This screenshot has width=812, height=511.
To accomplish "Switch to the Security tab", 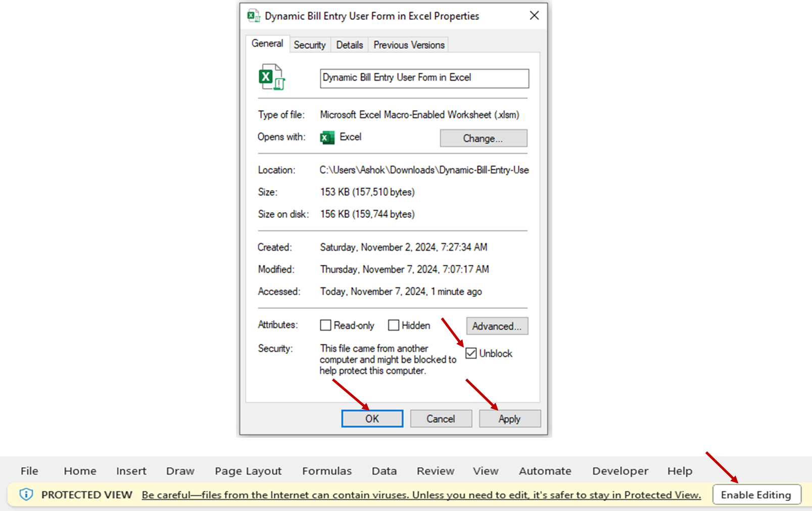I will [310, 45].
